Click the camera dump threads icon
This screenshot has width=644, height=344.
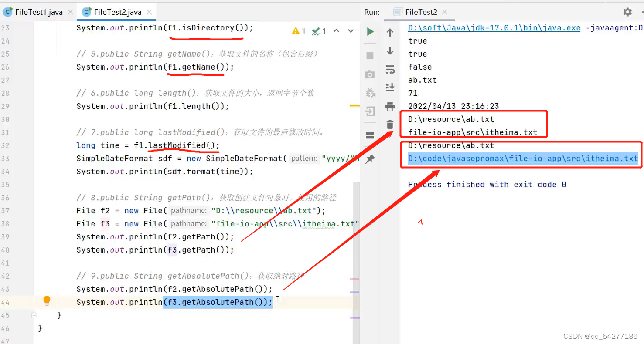click(x=370, y=74)
